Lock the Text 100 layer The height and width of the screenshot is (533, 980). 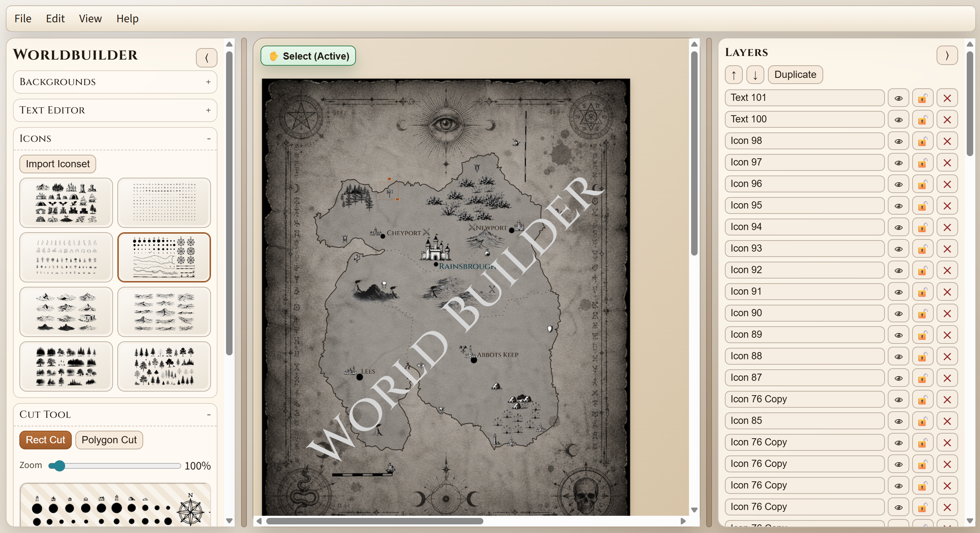[923, 120]
